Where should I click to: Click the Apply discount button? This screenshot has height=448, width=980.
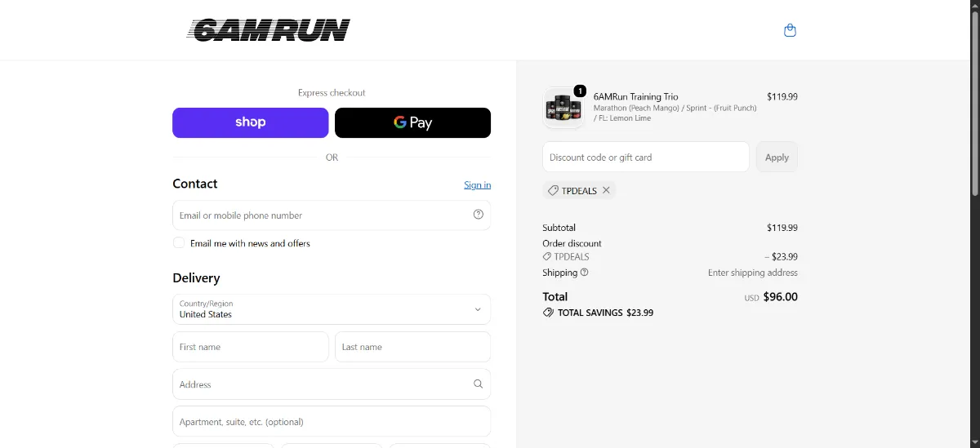pos(777,157)
